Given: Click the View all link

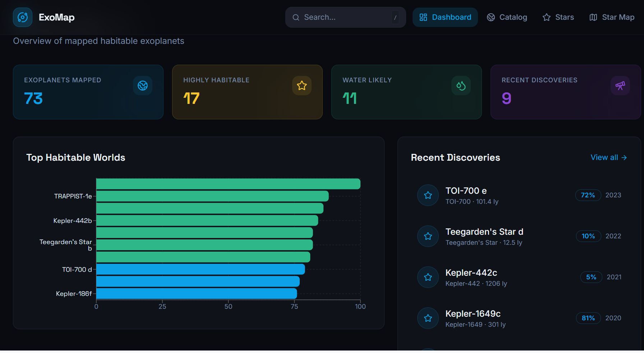Looking at the screenshot, I should tap(609, 157).
